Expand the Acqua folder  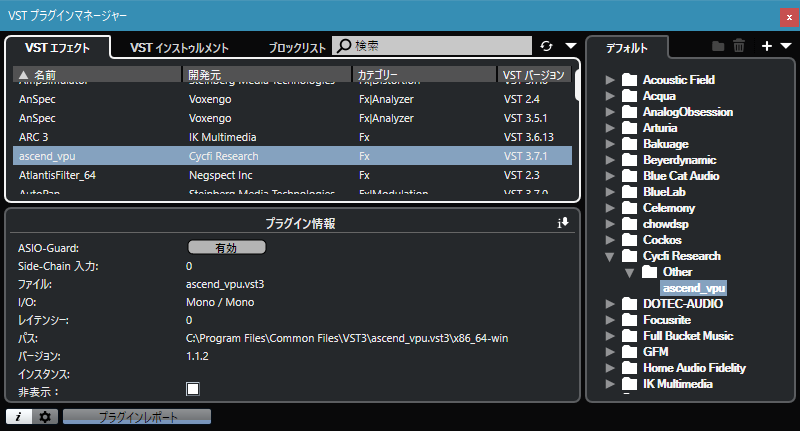tap(610, 96)
